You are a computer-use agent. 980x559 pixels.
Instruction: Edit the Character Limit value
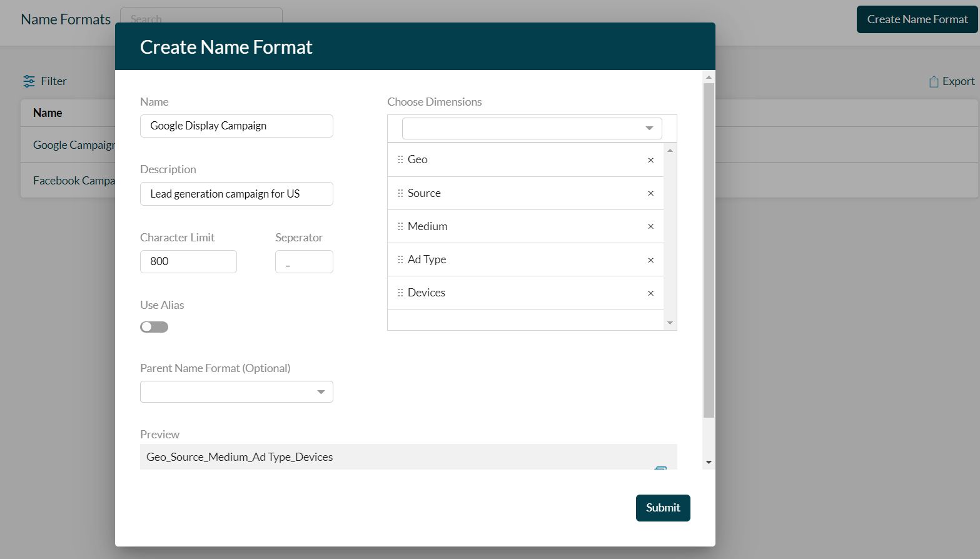tap(188, 261)
